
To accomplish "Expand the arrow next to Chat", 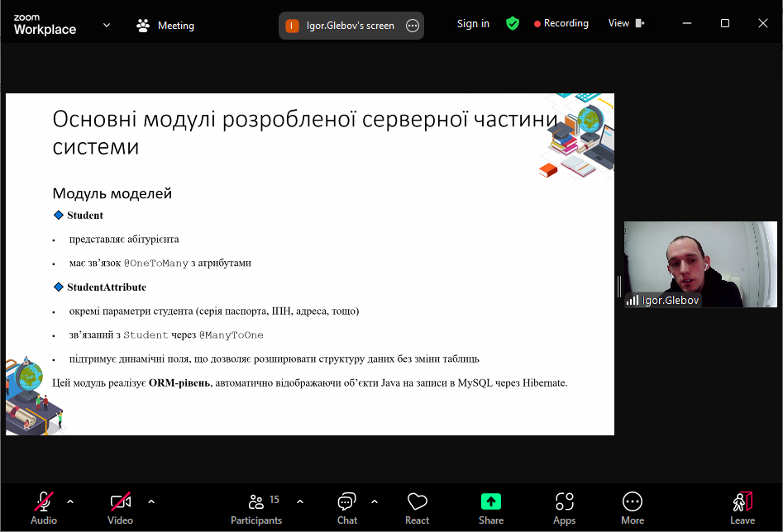I will point(375,501).
